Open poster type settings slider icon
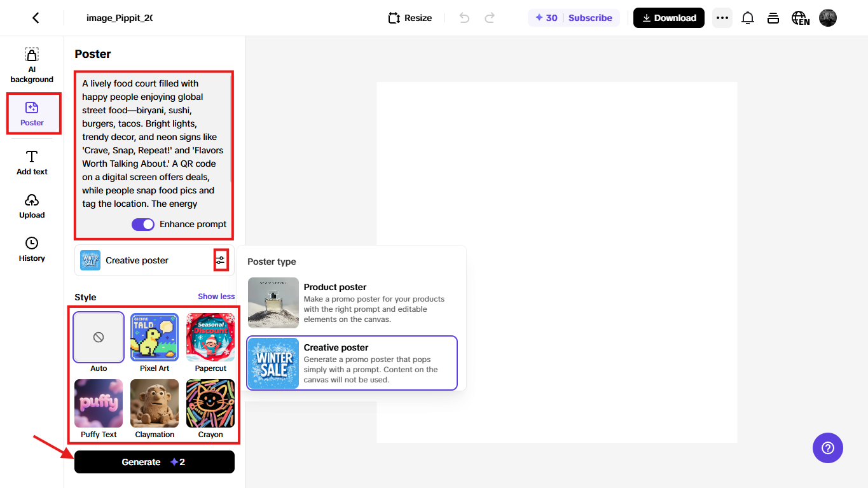 [221, 260]
